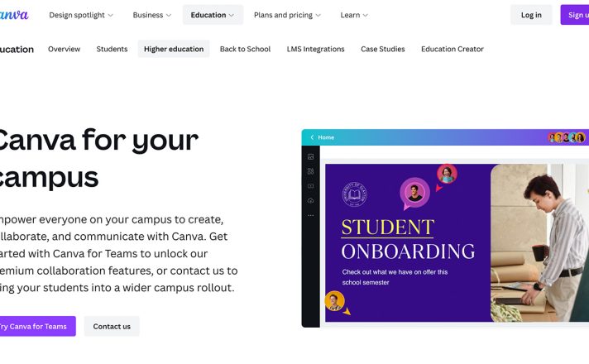The height and width of the screenshot is (364, 589).
Task: Click the purple Sign up button
Action: (575, 15)
